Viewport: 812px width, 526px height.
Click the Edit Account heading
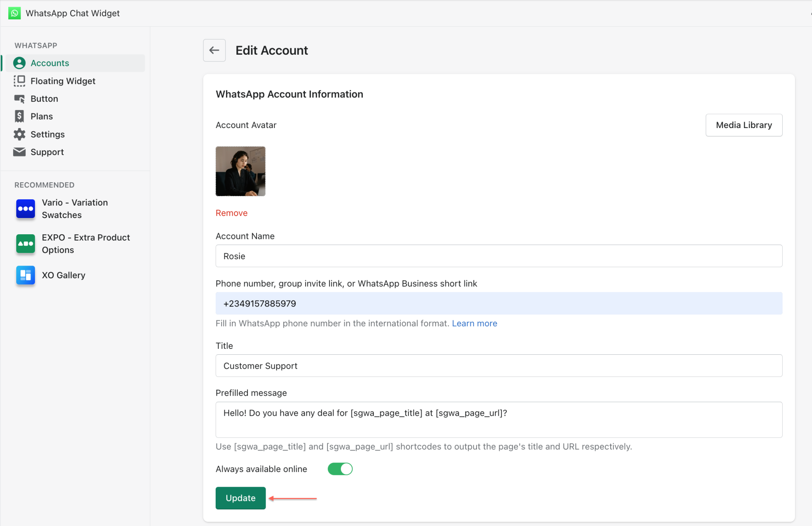pyautogui.click(x=272, y=50)
